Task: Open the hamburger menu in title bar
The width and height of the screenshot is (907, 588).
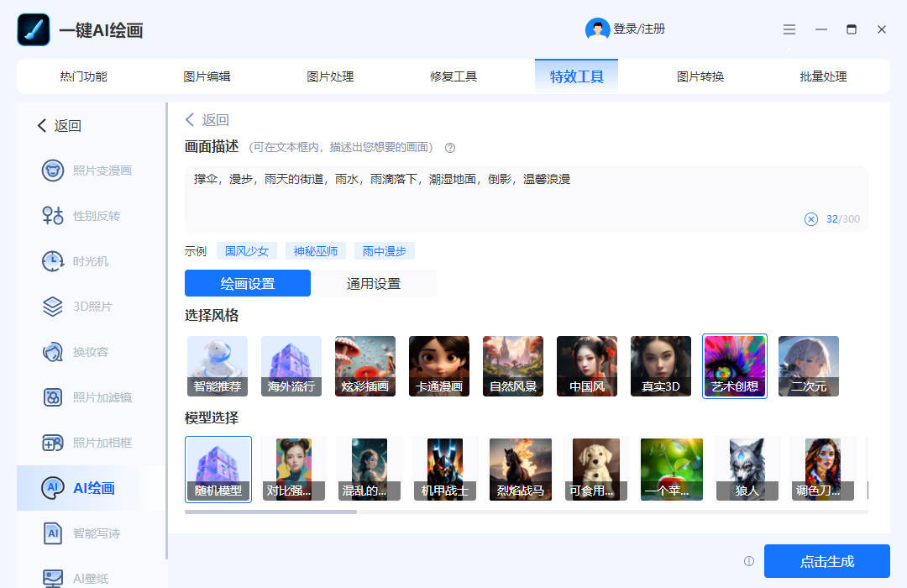Action: tap(789, 29)
